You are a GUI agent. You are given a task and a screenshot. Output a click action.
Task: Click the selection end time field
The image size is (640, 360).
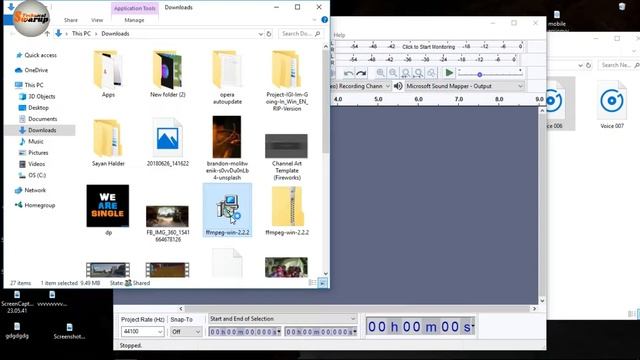pyautogui.click(x=319, y=332)
